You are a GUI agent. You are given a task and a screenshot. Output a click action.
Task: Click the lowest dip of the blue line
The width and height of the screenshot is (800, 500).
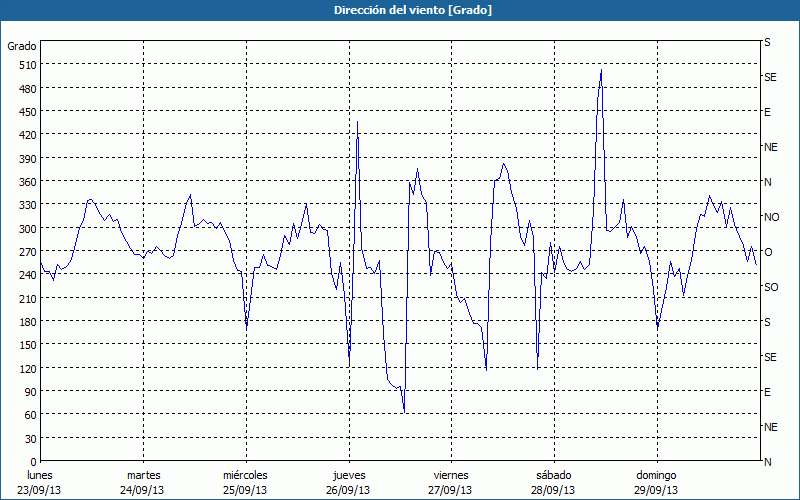click(x=404, y=411)
